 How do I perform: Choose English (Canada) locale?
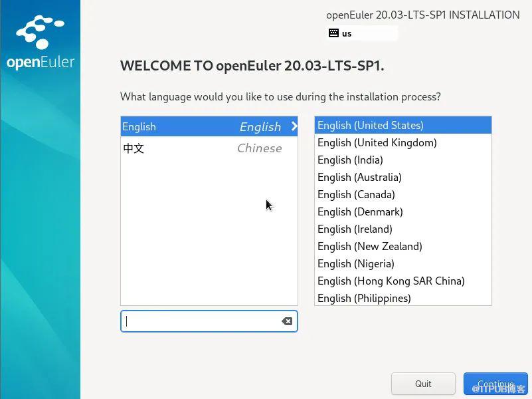403,195
